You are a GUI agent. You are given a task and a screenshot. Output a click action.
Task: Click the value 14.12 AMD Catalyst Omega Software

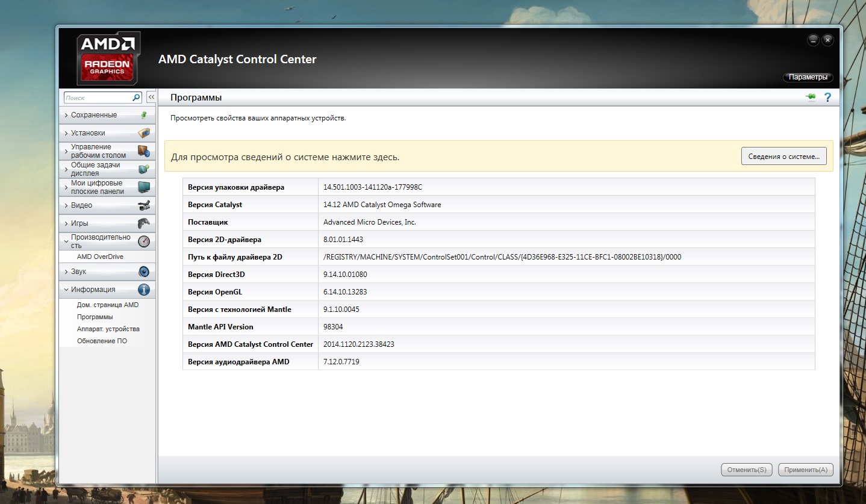click(382, 205)
